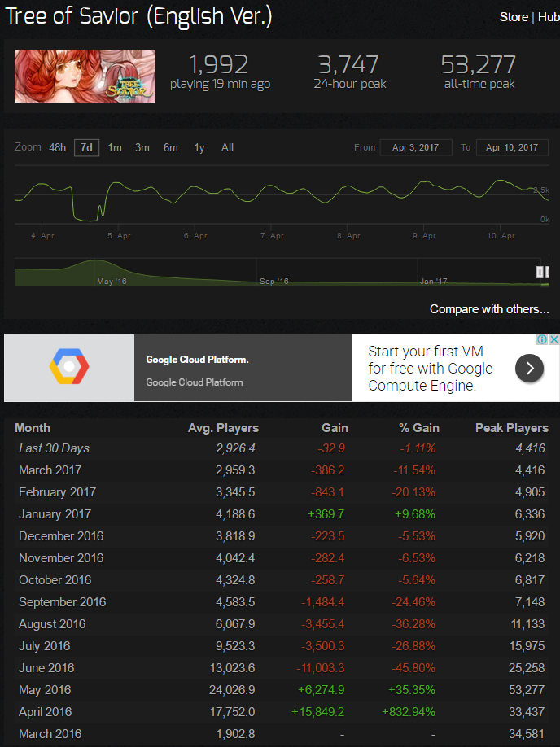Click the Google Cloud Platform hexagon logo

click(x=68, y=367)
